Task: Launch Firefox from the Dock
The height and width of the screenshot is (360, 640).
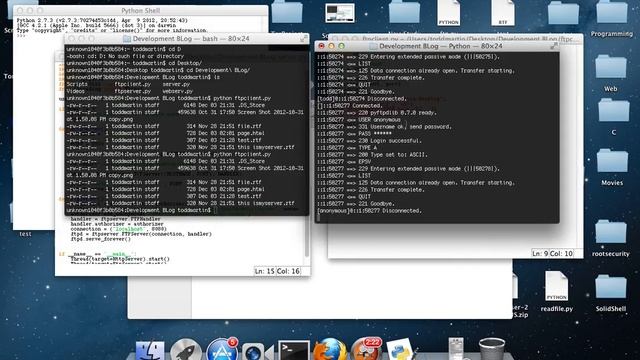Action: 330,350
